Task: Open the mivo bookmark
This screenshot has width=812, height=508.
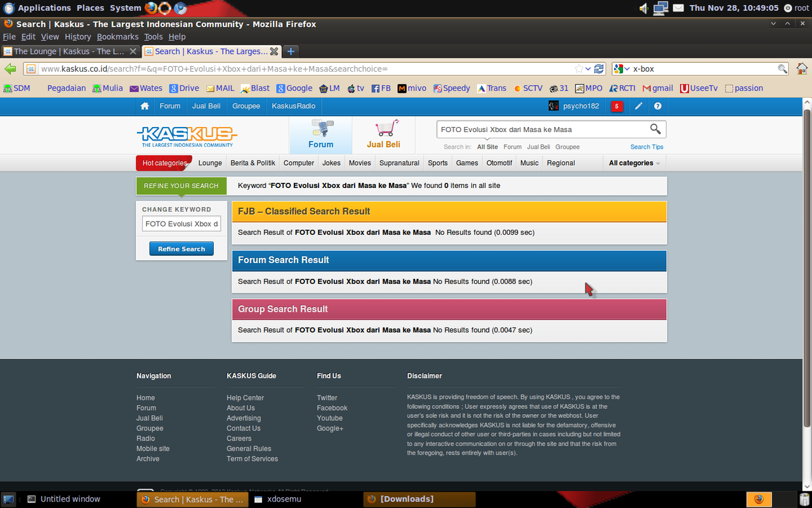Action: [412, 88]
